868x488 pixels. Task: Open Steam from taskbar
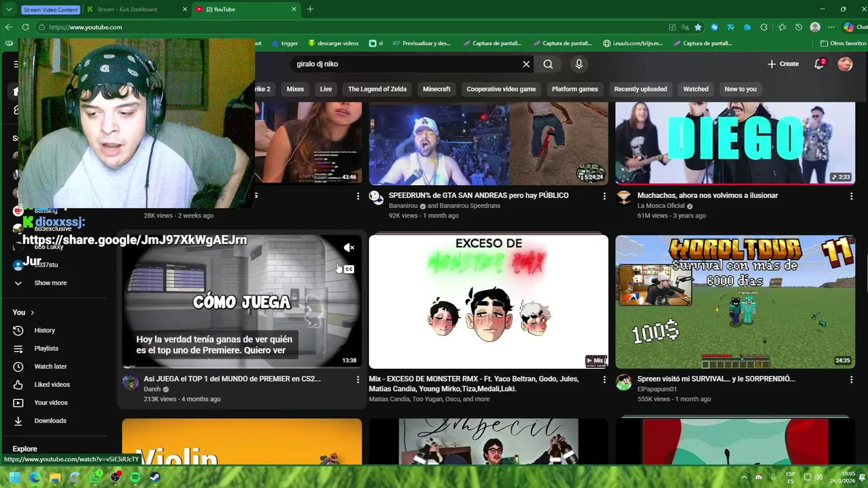pos(155,477)
